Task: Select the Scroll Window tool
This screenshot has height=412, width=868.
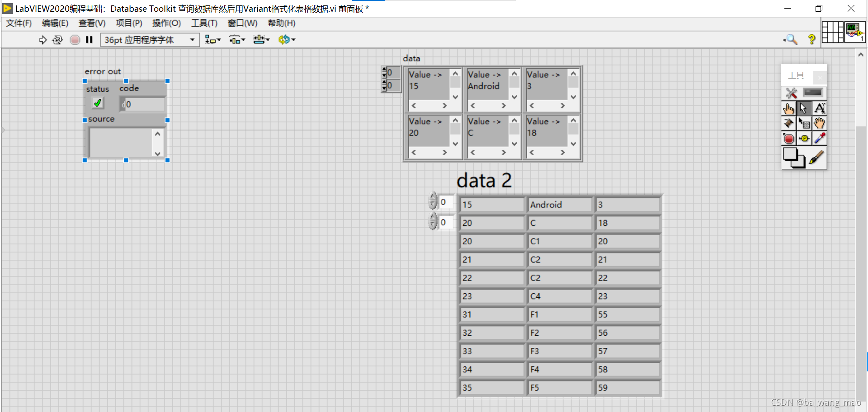Action: pyautogui.click(x=820, y=123)
